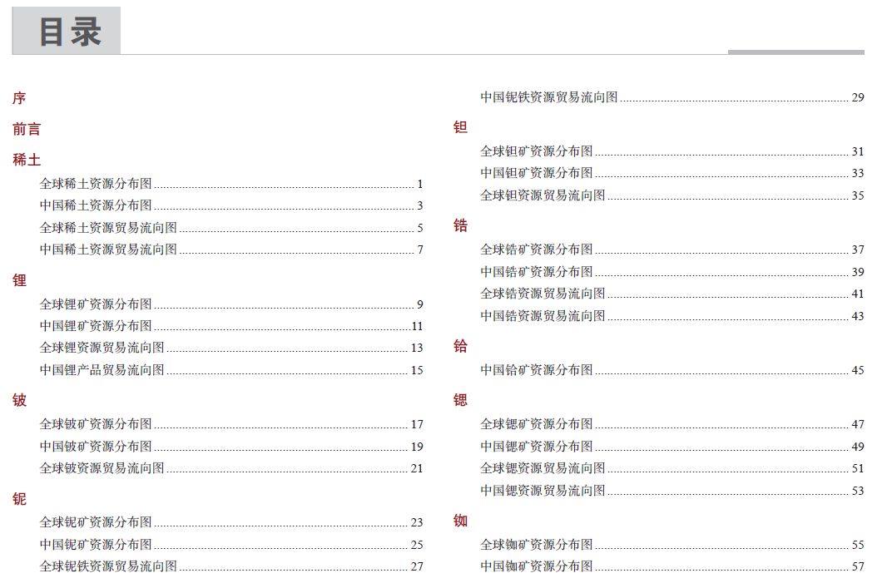Image resolution: width=882 pixels, height=588 pixels.
Task: Open 全球铌铁资源贸易流向图 entry
Action: click(x=231, y=566)
